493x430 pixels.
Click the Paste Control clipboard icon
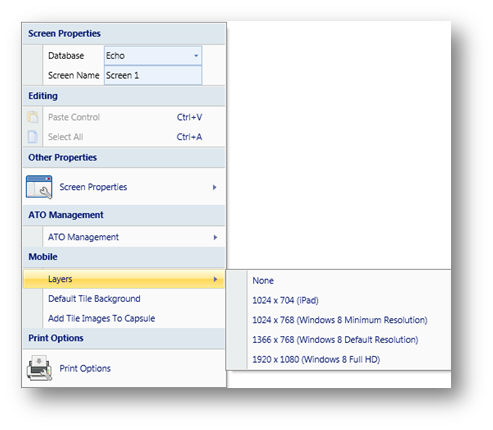(33, 117)
